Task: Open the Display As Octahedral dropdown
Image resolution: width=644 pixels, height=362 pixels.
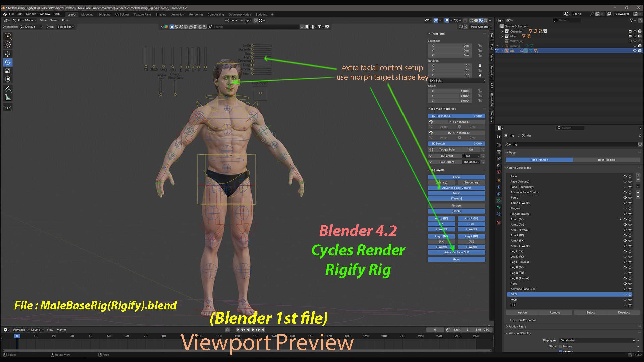Action: click(597, 340)
